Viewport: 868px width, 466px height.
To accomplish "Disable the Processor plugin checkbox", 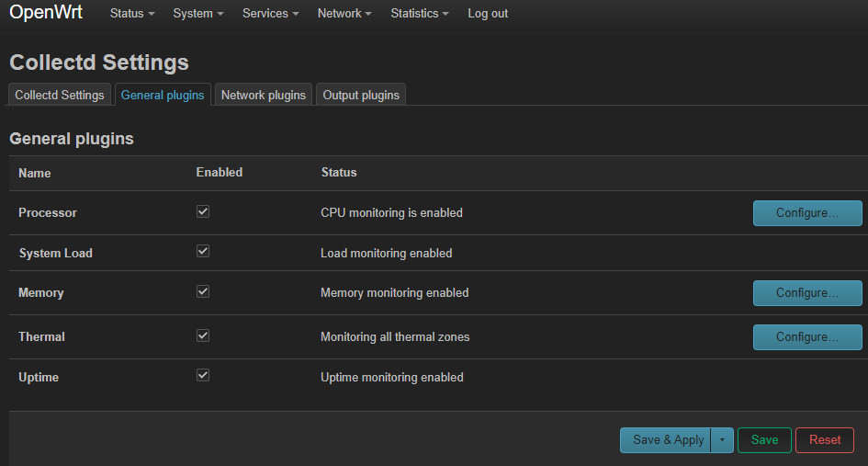I will pyautogui.click(x=203, y=211).
